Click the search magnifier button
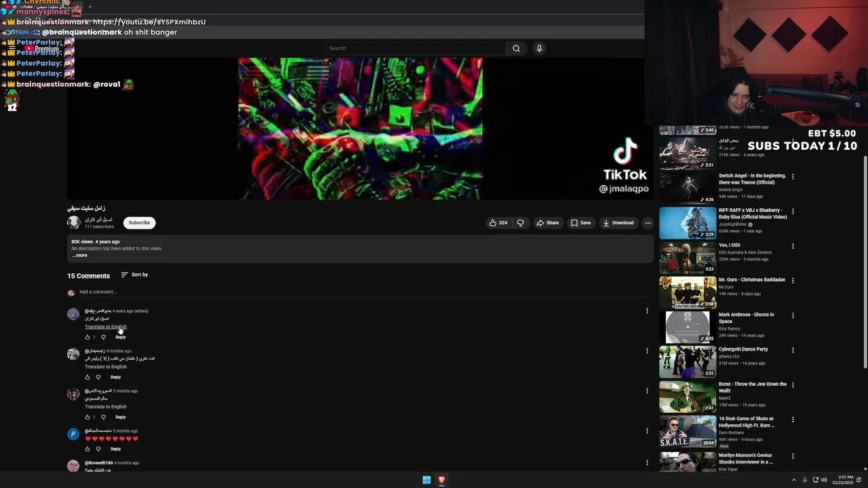Screen dimensions: 868x488 (516, 48)
